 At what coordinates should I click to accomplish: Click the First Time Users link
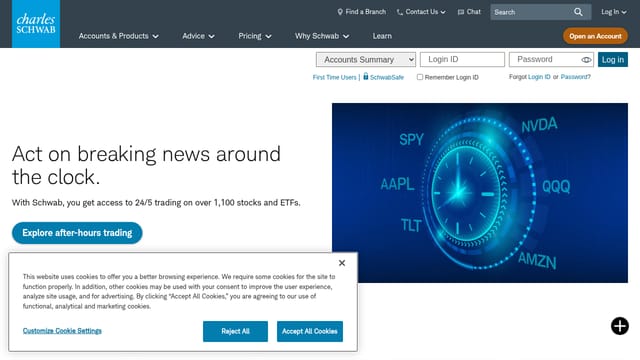coord(335,77)
